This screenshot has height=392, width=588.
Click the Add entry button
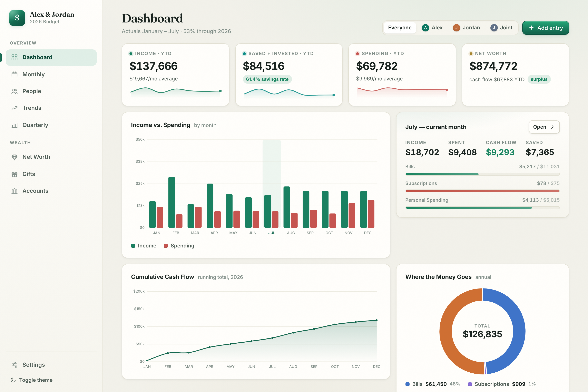pos(546,28)
